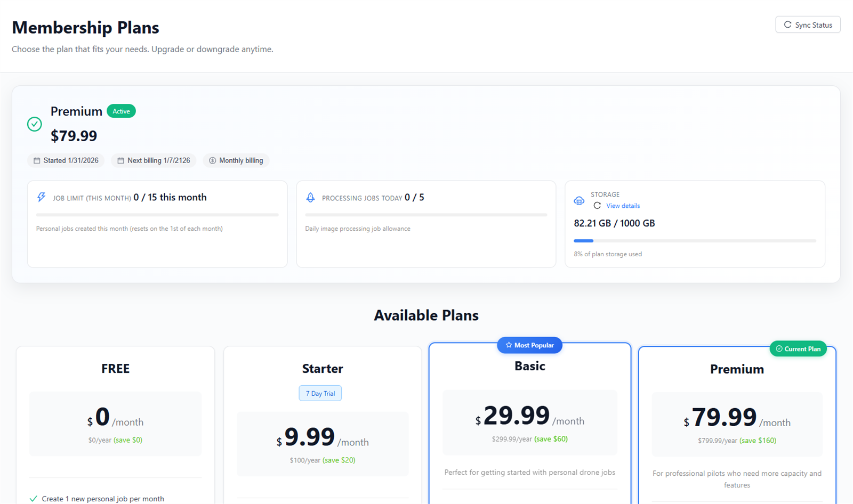This screenshot has height=504, width=853.
Task: Select the FREE plan title
Action: click(x=115, y=369)
